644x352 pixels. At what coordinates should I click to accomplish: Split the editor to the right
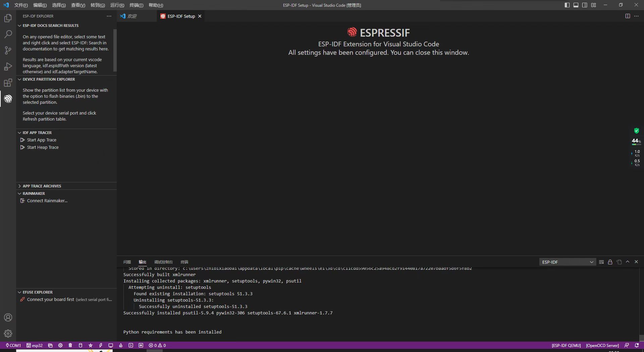628,16
